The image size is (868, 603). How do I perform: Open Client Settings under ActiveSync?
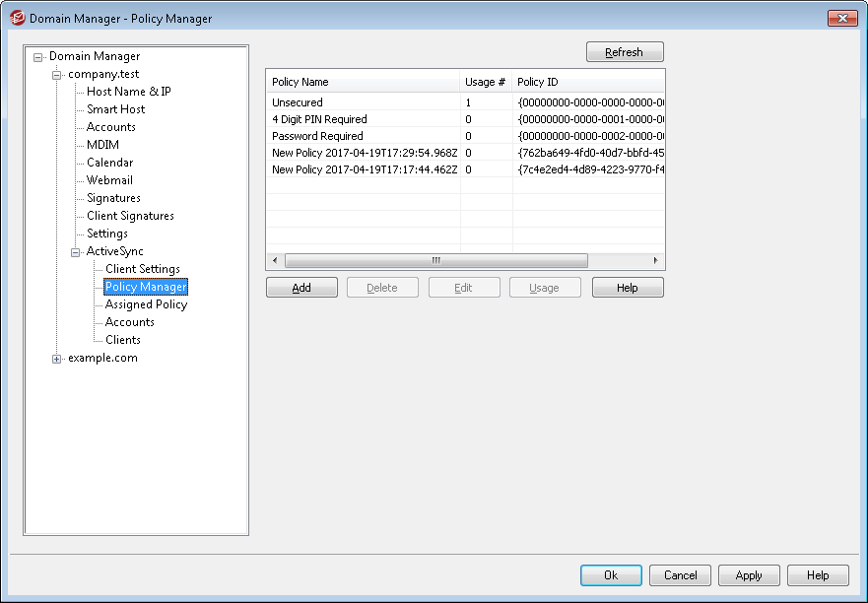tap(142, 269)
